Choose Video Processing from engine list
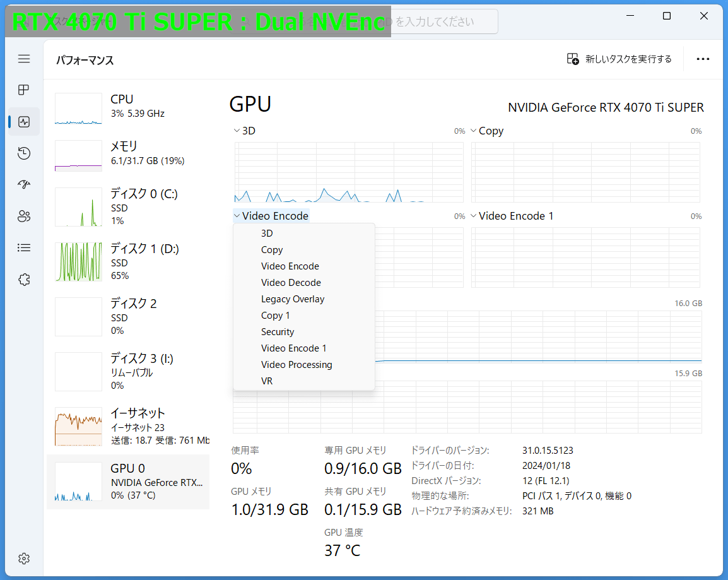This screenshot has height=580, width=728. 303,365
